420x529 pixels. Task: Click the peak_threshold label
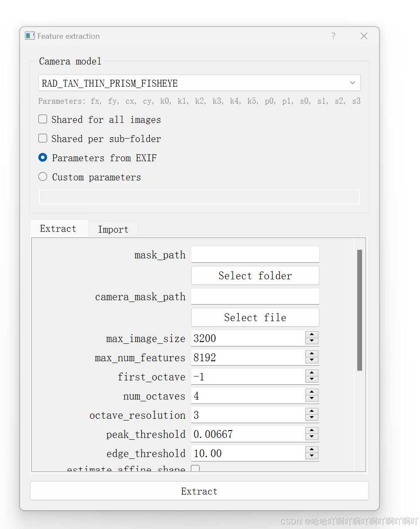pos(146,434)
